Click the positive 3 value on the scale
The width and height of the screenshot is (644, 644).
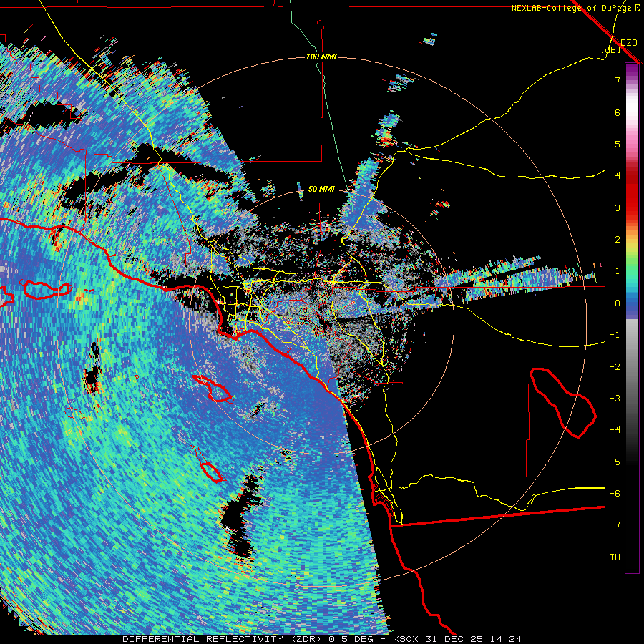[618, 208]
